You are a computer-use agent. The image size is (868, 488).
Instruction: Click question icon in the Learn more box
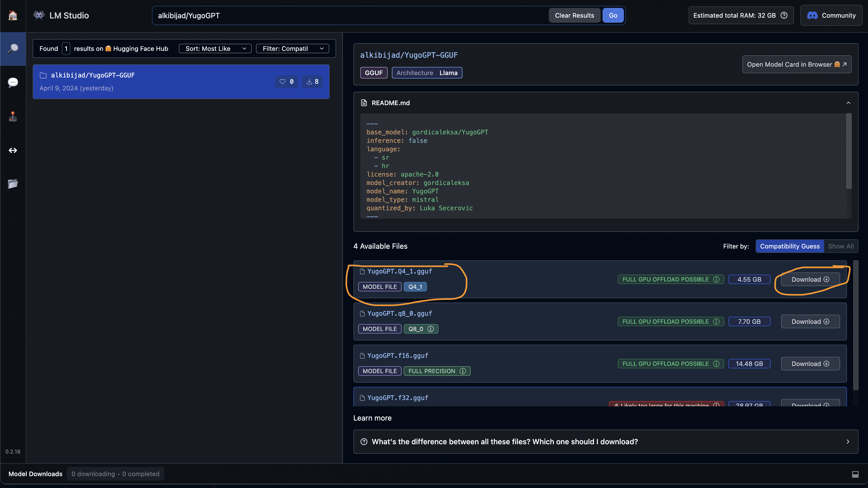click(x=364, y=442)
